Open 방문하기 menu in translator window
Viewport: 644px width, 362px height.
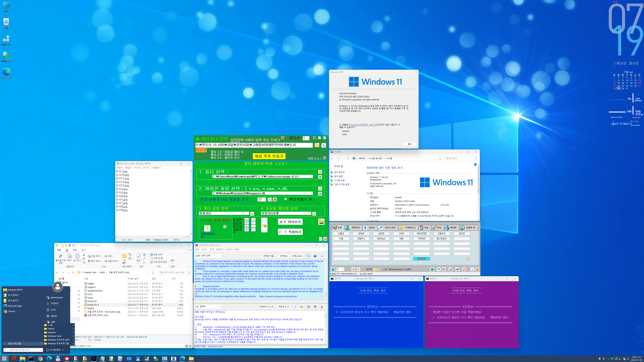220,249
